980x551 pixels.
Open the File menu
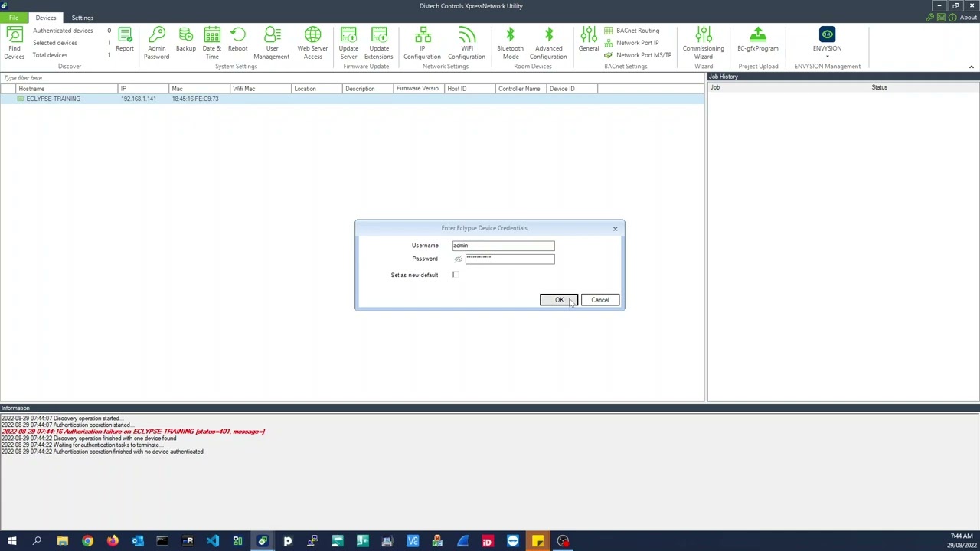point(14,18)
